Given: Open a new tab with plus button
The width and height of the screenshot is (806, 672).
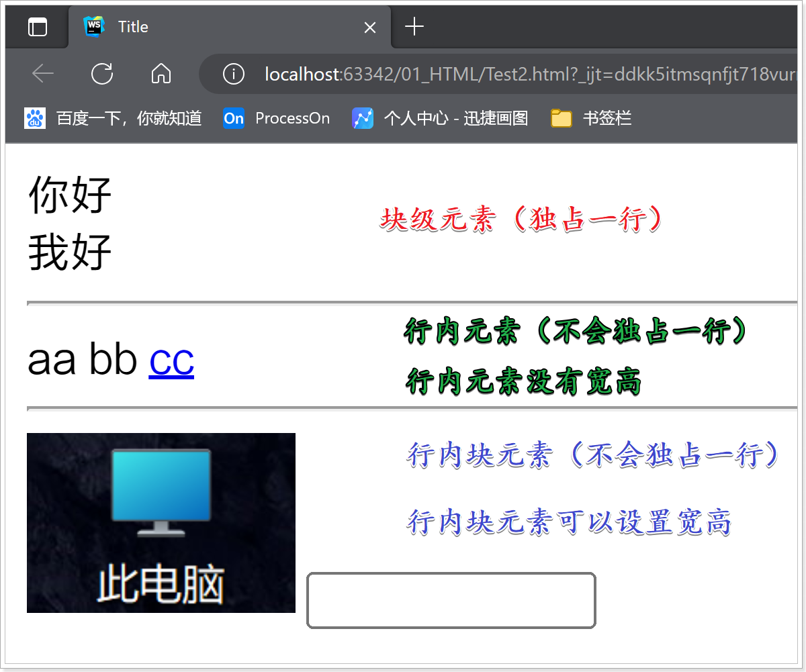Looking at the screenshot, I should tap(414, 27).
